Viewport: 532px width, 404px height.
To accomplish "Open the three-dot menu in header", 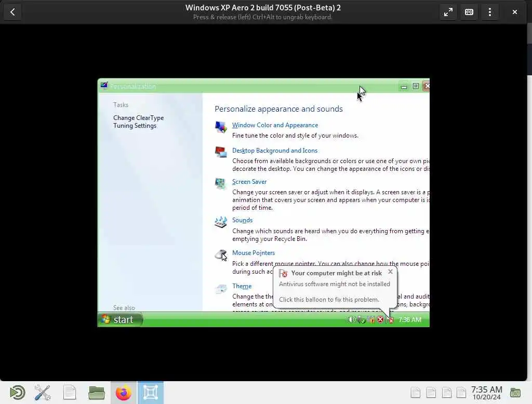I will [489, 12].
